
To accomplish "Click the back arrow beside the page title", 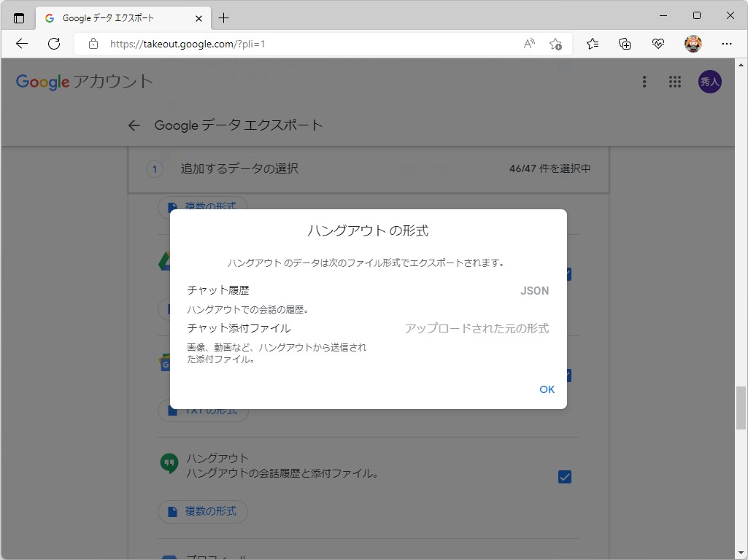I will [134, 125].
